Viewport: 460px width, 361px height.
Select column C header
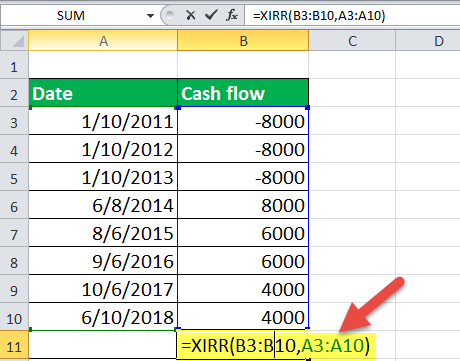coord(352,41)
